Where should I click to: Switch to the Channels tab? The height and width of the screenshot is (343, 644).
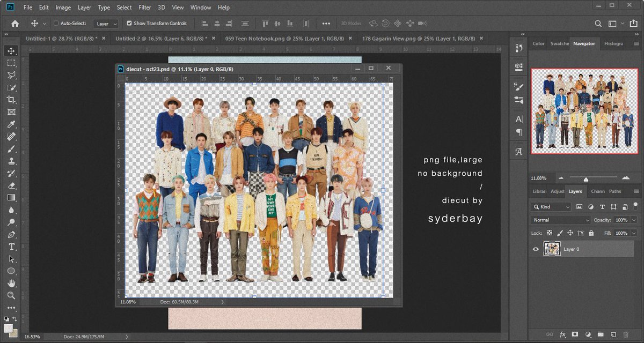[597, 191]
